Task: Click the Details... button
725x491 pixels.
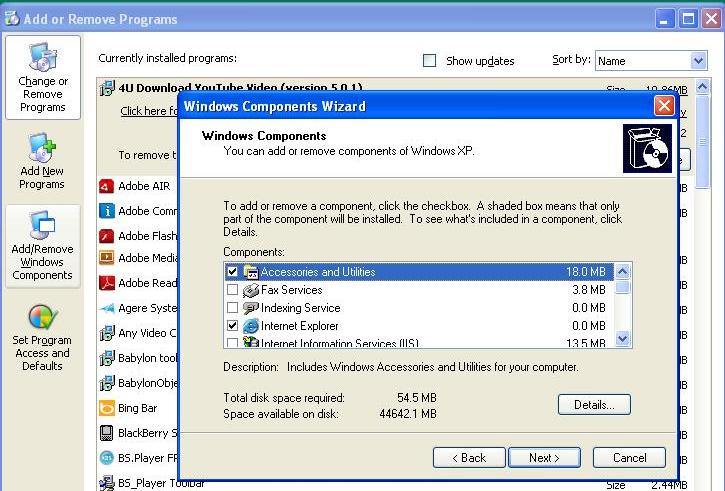Action: click(594, 405)
